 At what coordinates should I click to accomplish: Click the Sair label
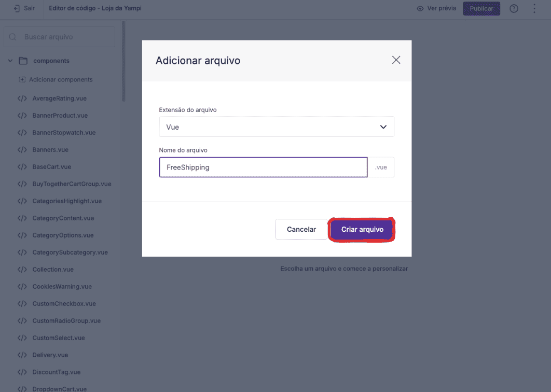pyautogui.click(x=29, y=8)
